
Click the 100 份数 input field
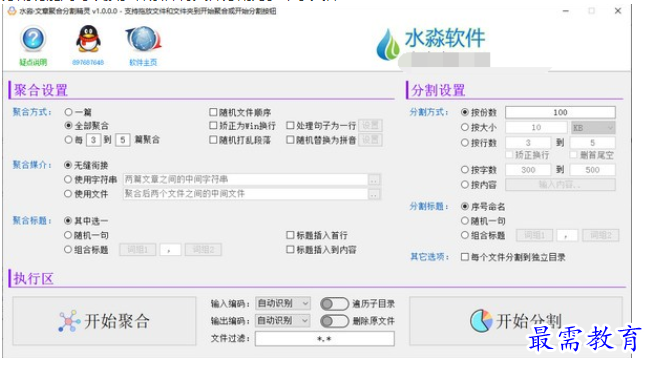(560, 112)
